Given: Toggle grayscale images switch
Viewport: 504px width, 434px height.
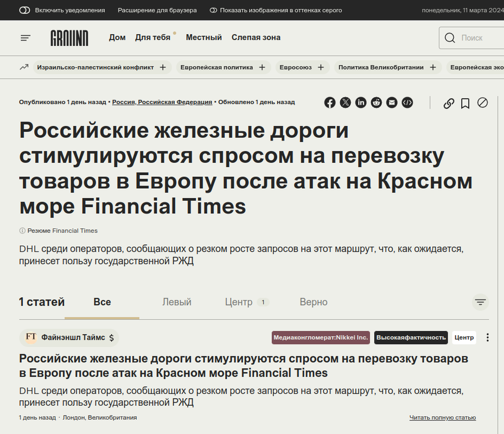Looking at the screenshot, I should (x=213, y=10).
